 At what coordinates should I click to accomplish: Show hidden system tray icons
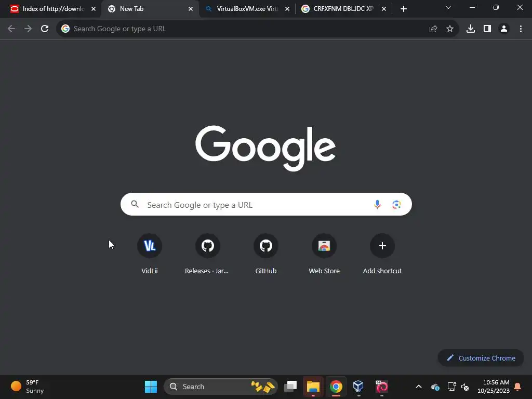[x=419, y=387]
